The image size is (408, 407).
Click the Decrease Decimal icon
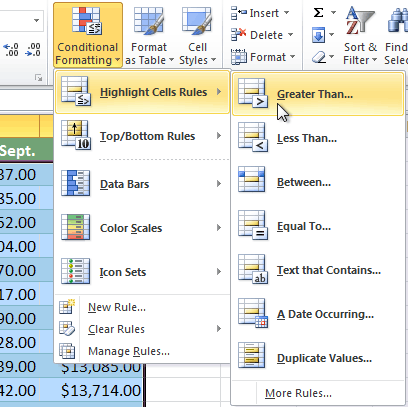coord(33,50)
